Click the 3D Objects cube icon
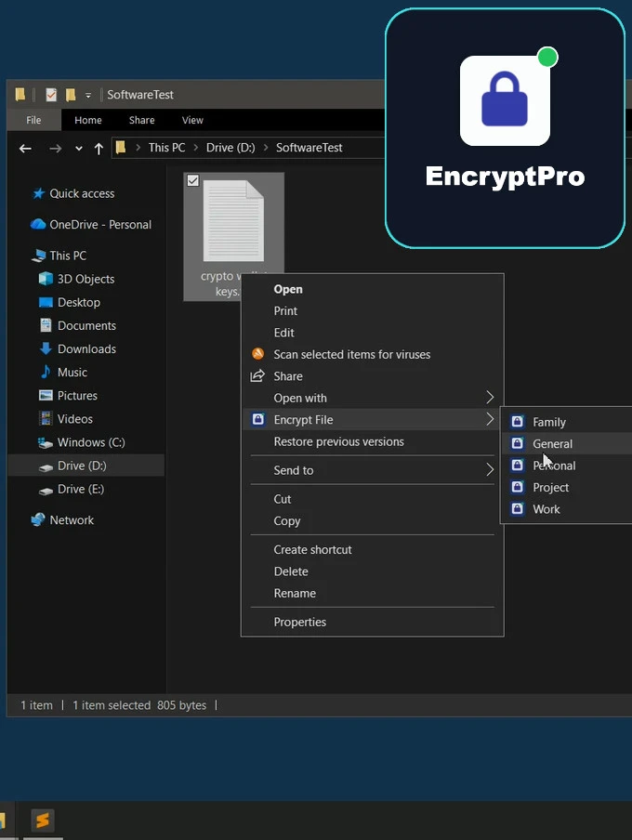This screenshot has width=632, height=840. [46, 279]
